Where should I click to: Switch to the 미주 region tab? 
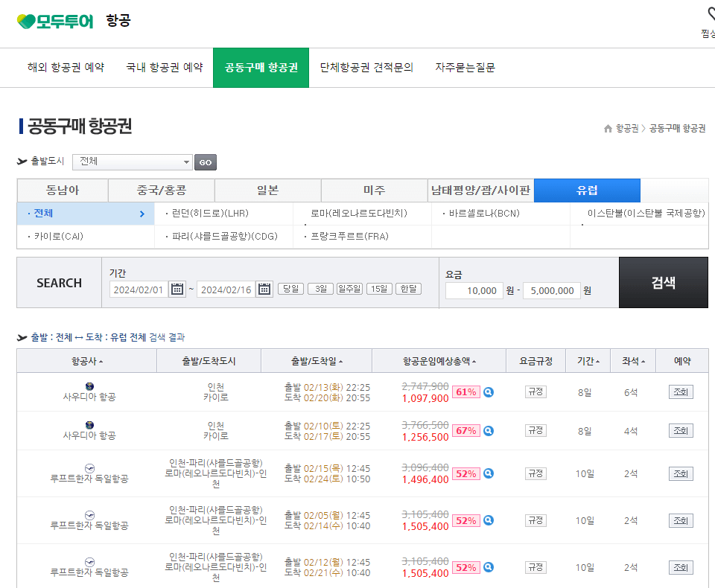[x=374, y=190]
